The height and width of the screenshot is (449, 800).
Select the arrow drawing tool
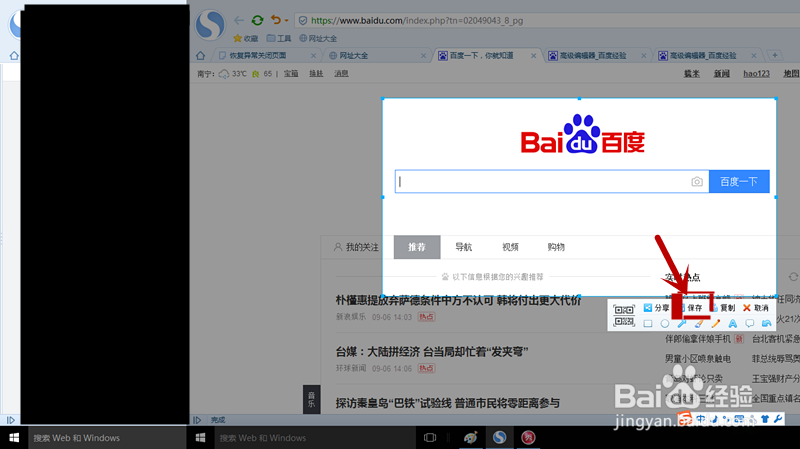682,323
